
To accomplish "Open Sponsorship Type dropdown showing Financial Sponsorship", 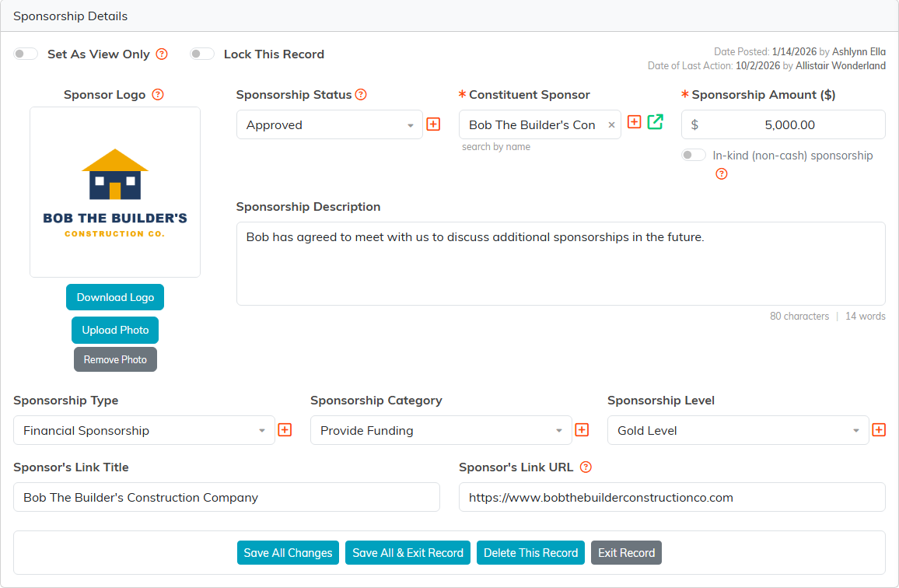I will (144, 430).
